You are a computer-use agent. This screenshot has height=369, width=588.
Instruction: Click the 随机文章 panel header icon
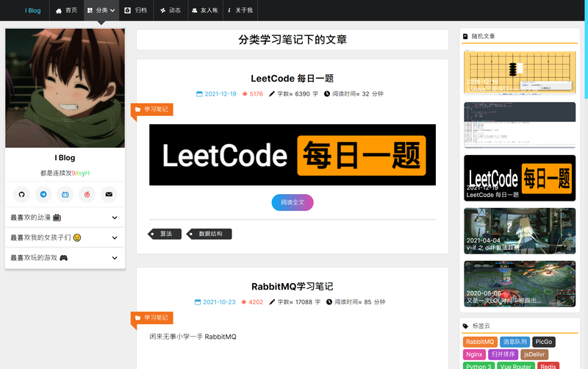point(465,36)
